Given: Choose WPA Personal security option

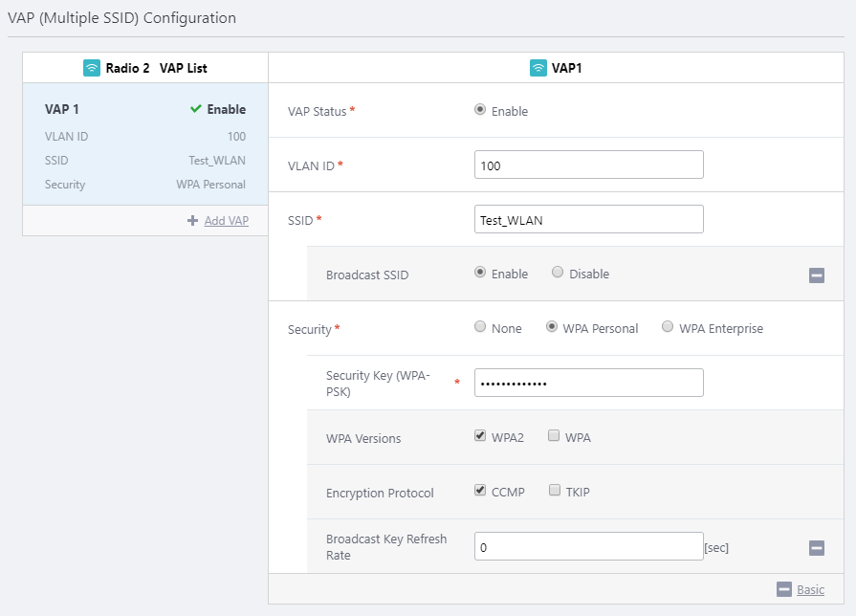Looking at the screenshot, I should 552,326.
